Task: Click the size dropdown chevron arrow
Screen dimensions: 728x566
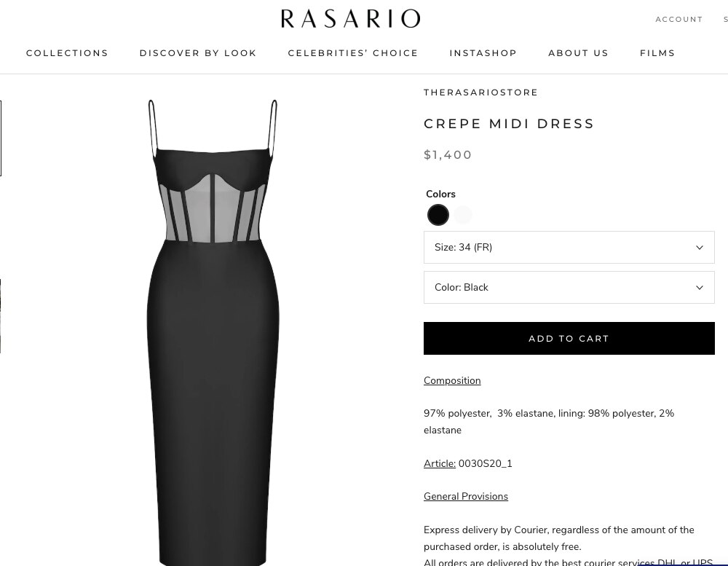Action: (x=699, y=248)
